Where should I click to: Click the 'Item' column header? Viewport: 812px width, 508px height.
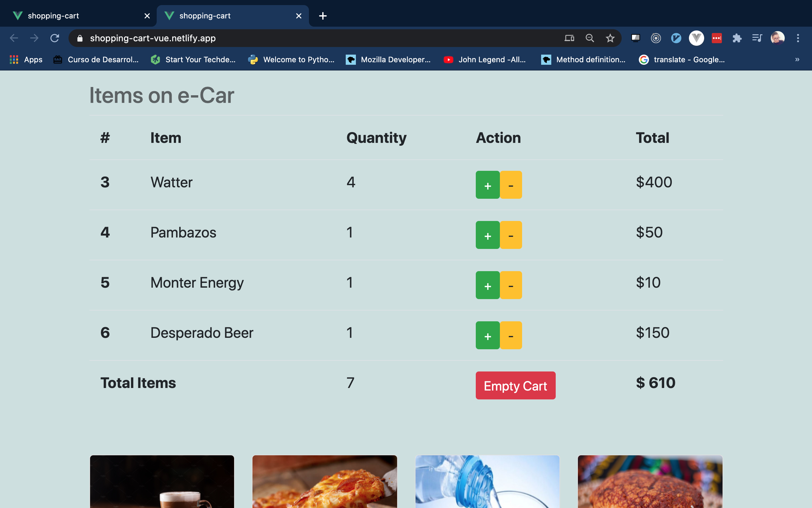click(x=166, y=138)
